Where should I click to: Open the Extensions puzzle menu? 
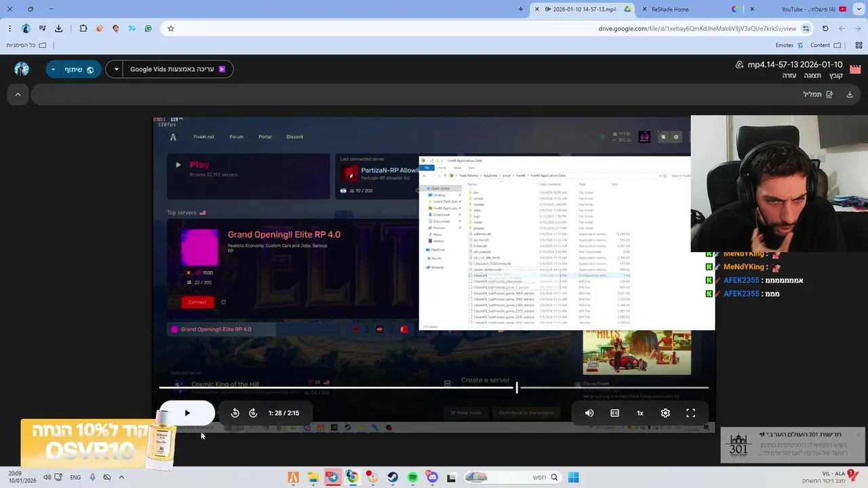click(83, 28)
